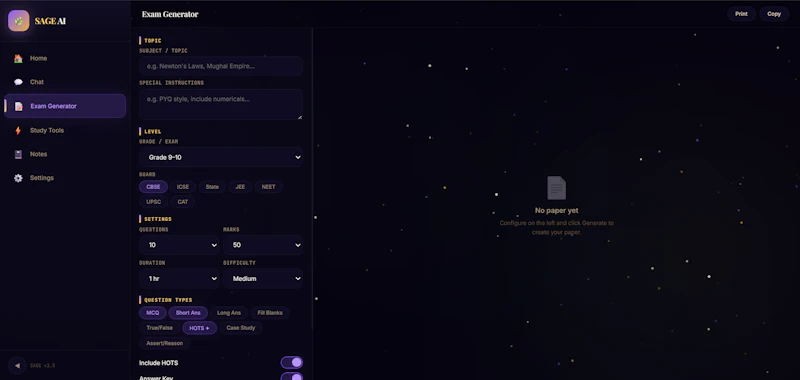Viewport: 800px width, 380px height.
Task: Toggle the HOTS question type chip
Action: tap(199, 328)
